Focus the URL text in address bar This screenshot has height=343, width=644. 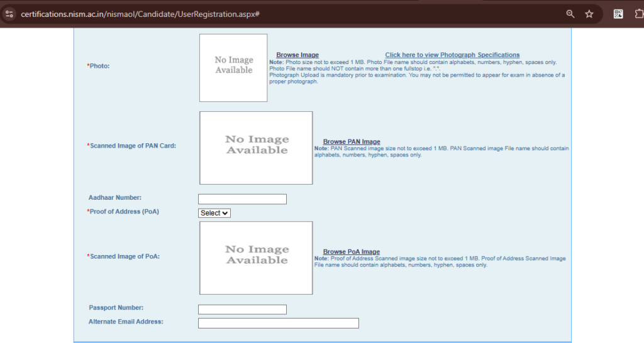point(140,14)
